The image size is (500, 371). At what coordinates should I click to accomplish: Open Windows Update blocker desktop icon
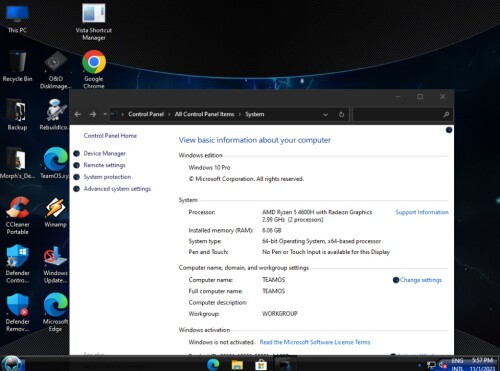coord(55,264)
